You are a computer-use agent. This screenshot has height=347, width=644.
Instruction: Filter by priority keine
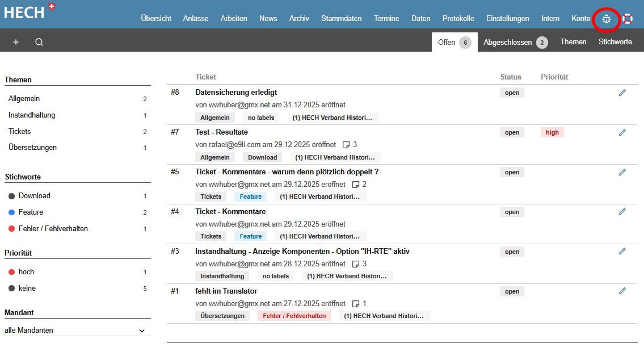tap(27, 289)
